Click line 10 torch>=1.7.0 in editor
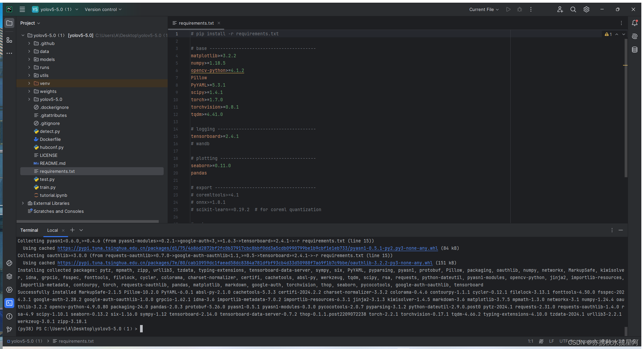This screenshot has height=349, width=644. 207,100
